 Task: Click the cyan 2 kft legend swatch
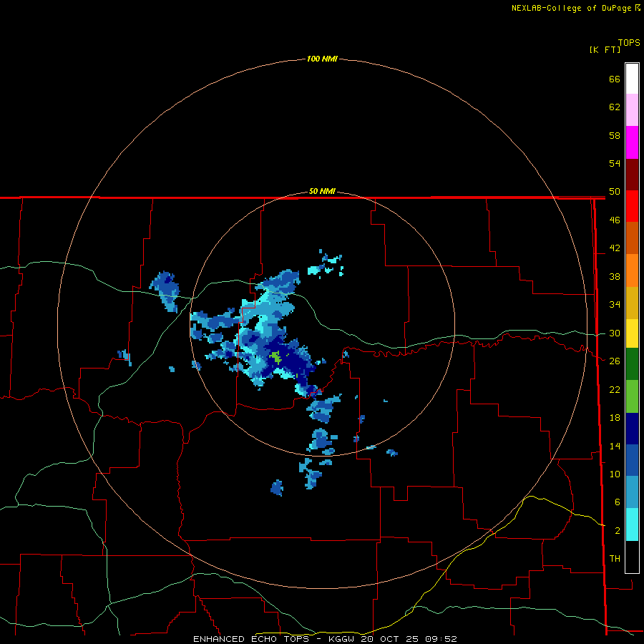632,525
